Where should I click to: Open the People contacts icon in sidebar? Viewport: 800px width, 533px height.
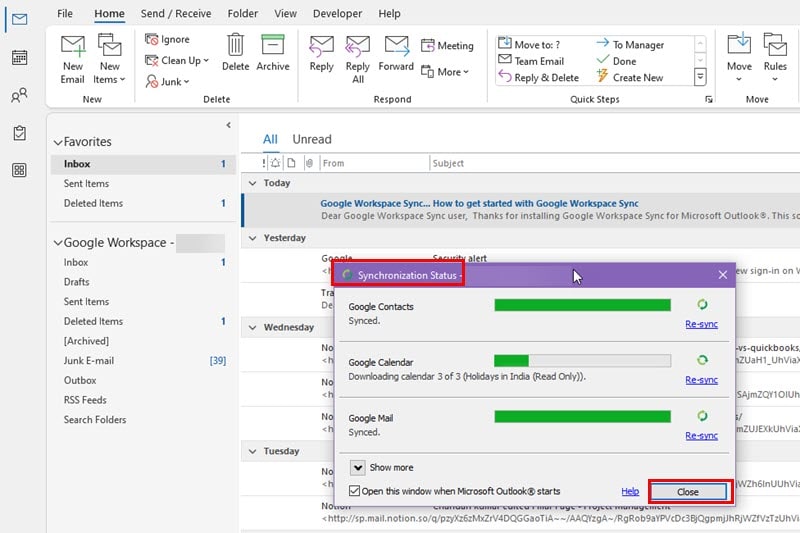(19, 95)
